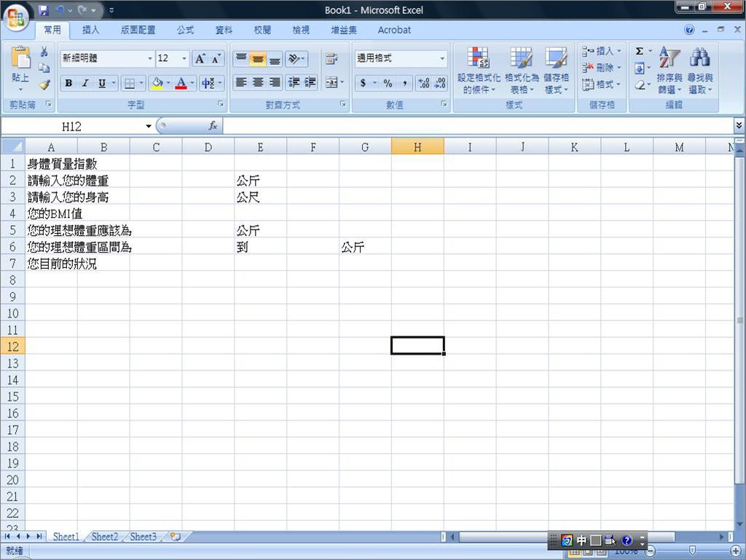Screen dimensions: 746x560
Task: Switch to Sheet2 tab
Action: point(104,537)
